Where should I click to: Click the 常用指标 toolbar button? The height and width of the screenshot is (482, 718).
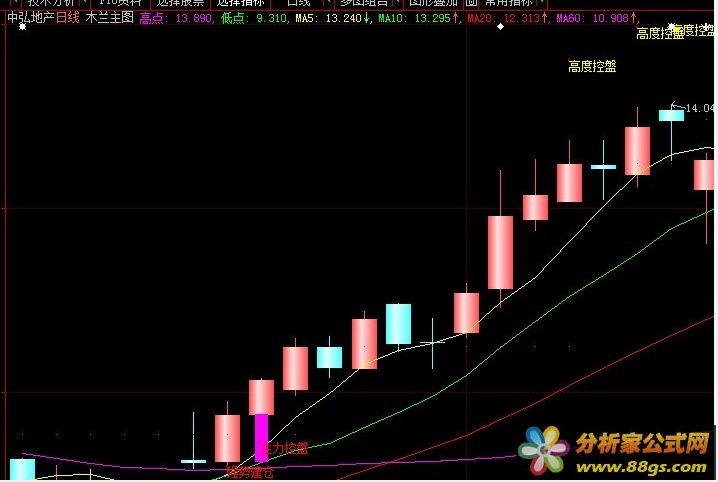pyautogui.click(x=509, y=3)
